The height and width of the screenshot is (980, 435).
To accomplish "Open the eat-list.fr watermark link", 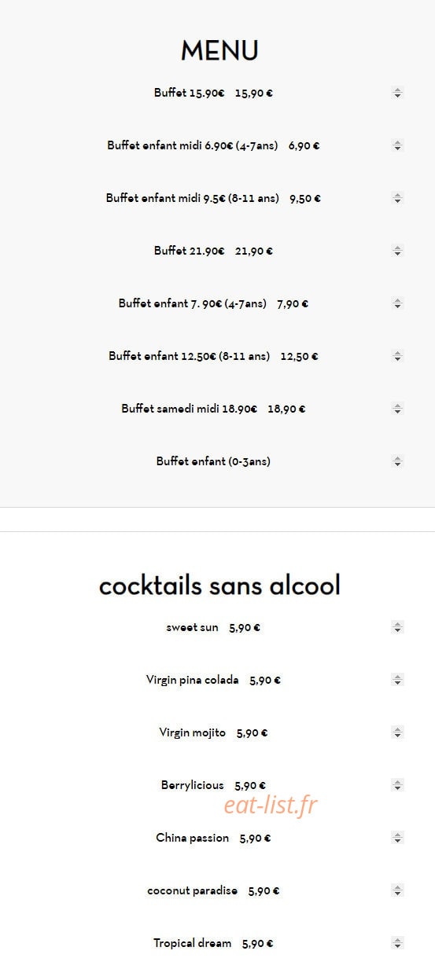I will click(271, 805).
